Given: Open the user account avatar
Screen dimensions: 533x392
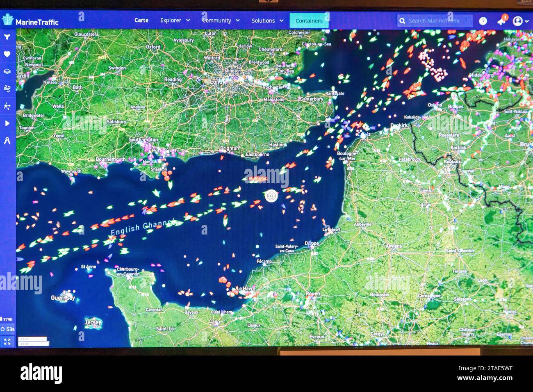Looking at the screenshot, I should click(x=517, y=21).
